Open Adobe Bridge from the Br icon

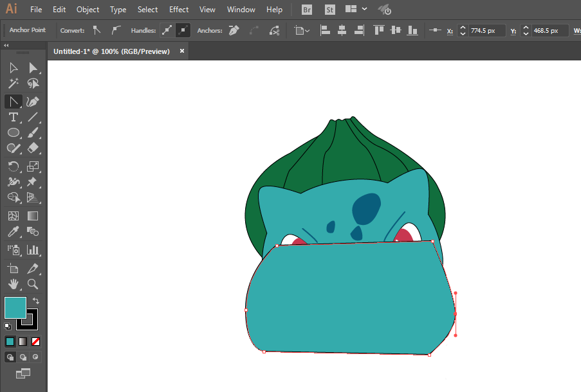(308, 10)
